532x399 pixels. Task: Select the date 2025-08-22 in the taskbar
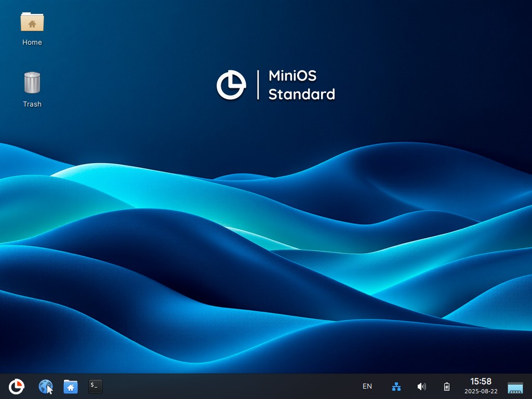(x=481, y=391)
